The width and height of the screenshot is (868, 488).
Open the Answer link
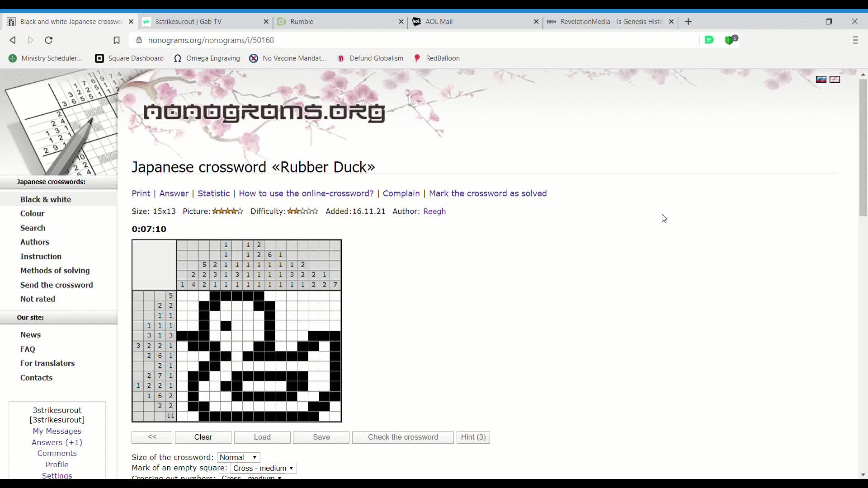(175, 193)
